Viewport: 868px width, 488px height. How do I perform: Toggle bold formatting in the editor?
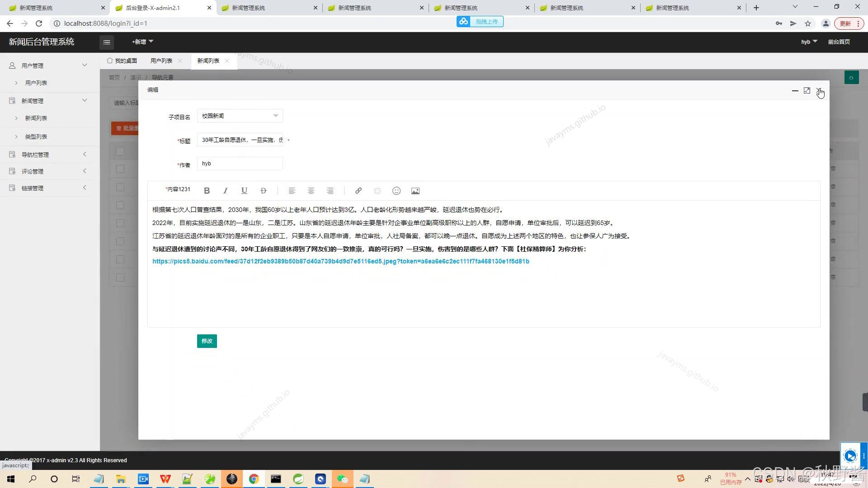pos(207,191)
